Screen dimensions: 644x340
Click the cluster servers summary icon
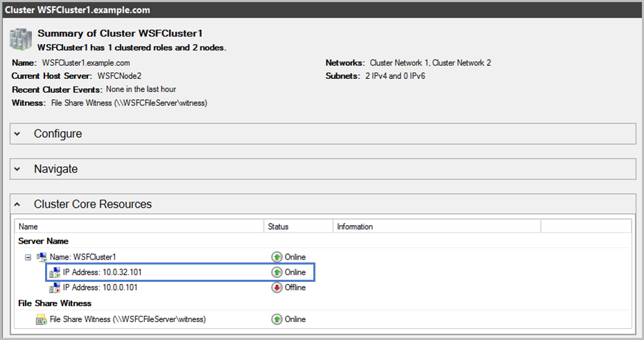pos(21,39)
